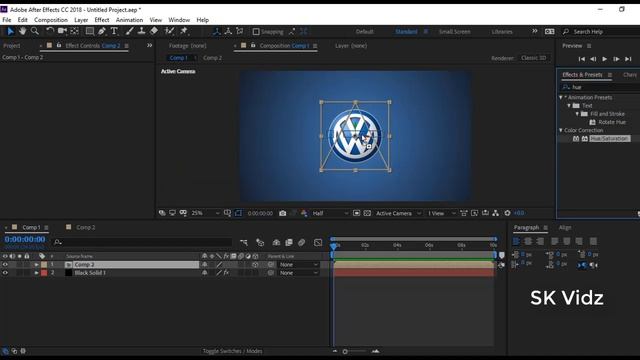
Task: Click the Classic 3D renderer button
Action: click(533, 58)
